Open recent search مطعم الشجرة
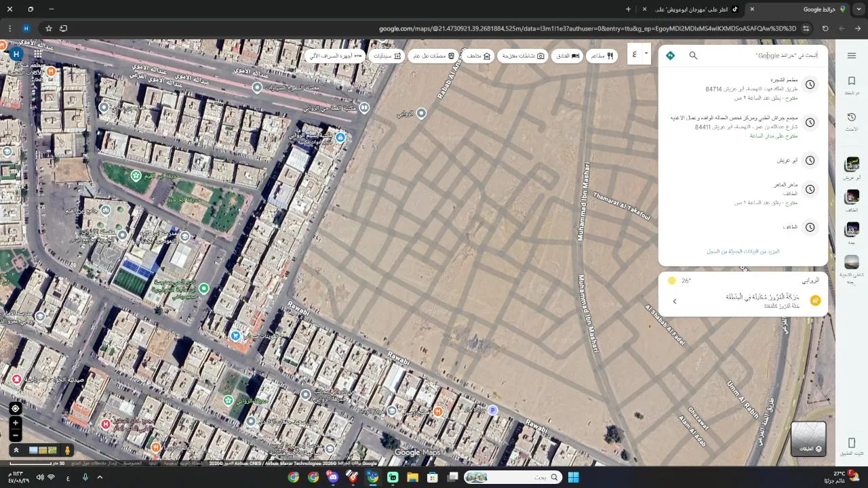 coord(743,89)
